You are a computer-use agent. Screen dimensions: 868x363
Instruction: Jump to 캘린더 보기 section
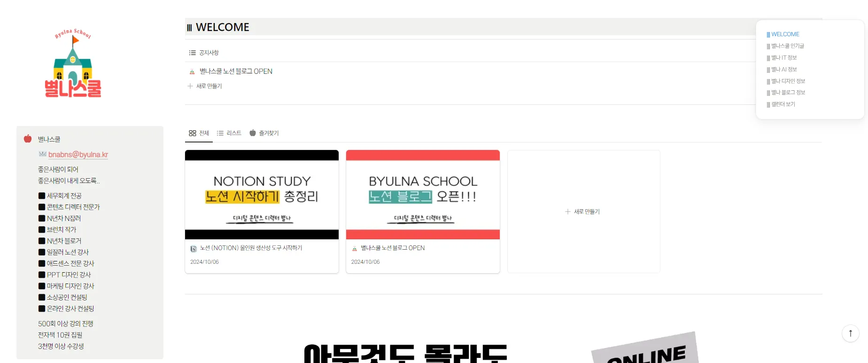click(781, 104)
